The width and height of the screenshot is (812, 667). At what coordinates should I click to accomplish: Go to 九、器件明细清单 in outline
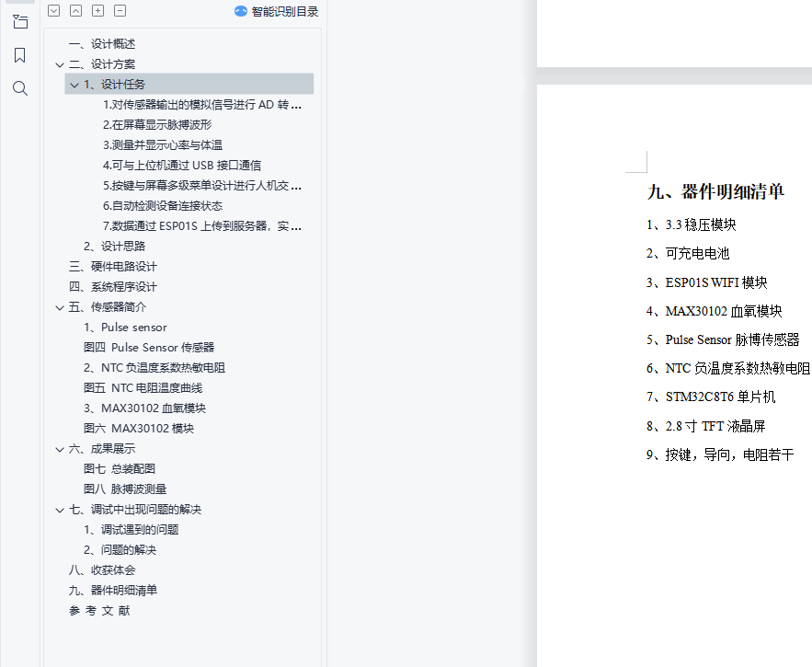coord(113,590)
